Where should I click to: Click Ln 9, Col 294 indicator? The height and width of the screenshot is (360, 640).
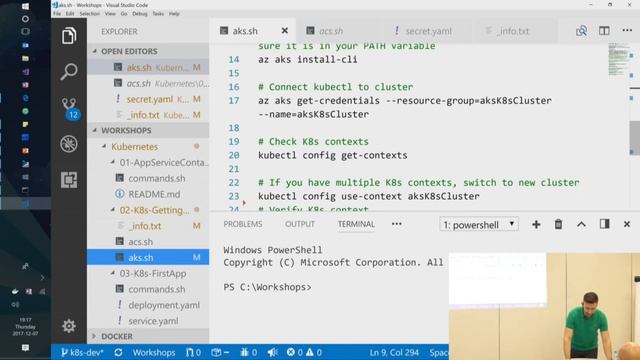click(x=394, y=352)
